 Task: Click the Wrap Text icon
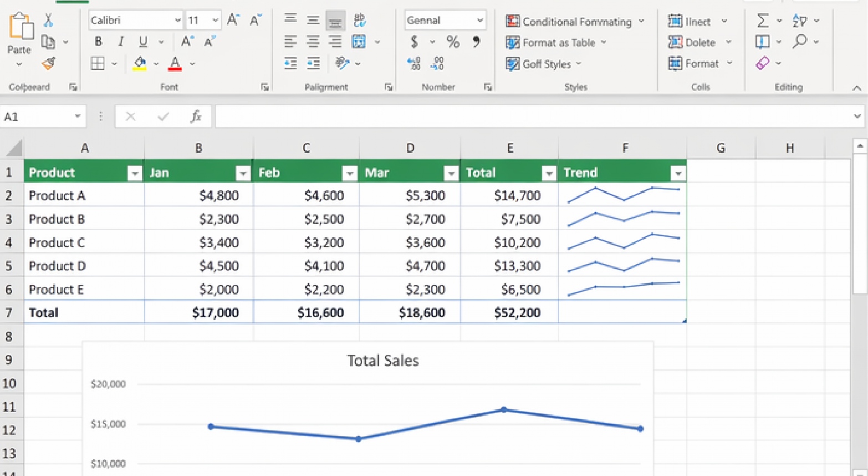(x=359, y=20)
